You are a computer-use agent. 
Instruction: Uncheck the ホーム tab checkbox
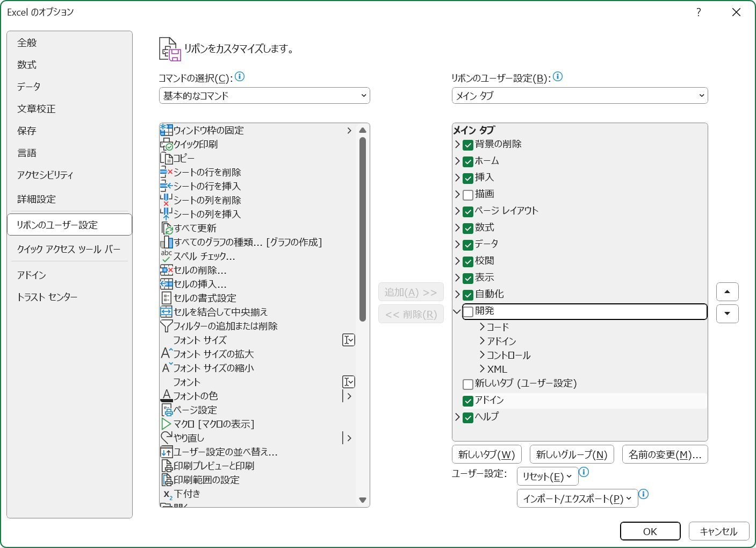pos(468,161)
